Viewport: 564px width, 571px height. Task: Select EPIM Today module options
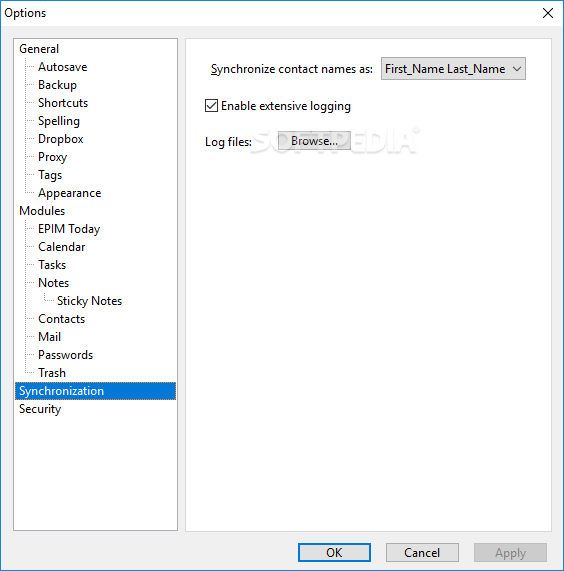69,229
